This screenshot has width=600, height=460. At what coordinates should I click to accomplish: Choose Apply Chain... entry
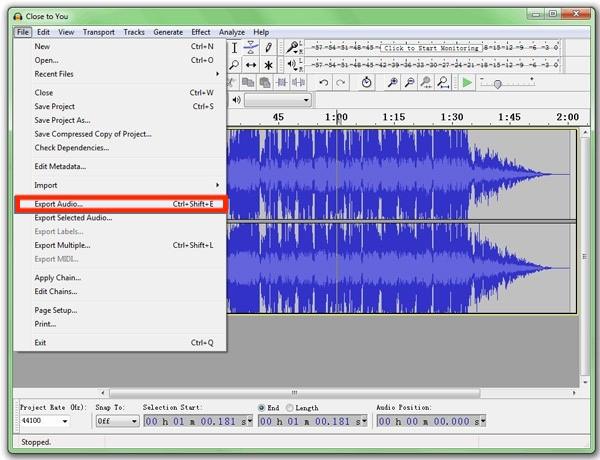120,278
